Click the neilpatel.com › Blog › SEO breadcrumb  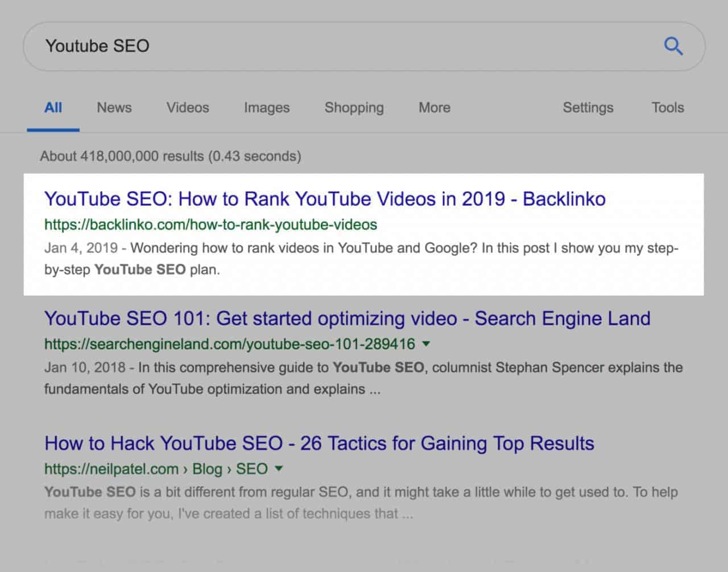[x=156, y=469]
